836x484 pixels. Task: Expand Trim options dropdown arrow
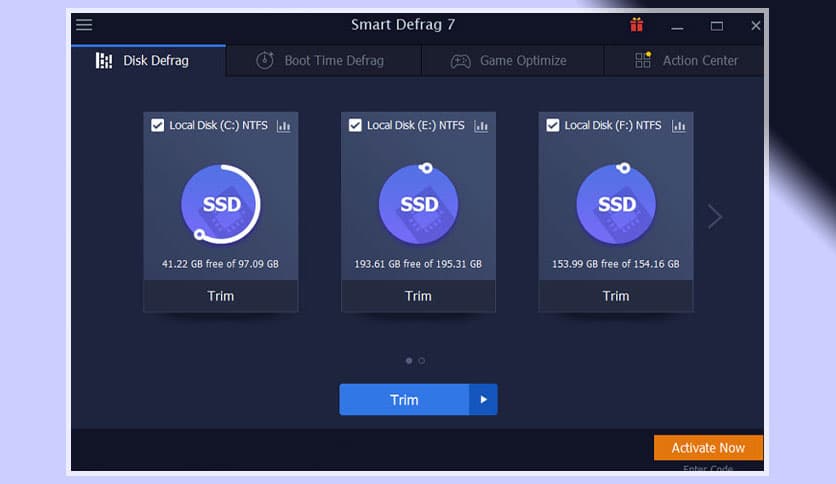(484, 400)
